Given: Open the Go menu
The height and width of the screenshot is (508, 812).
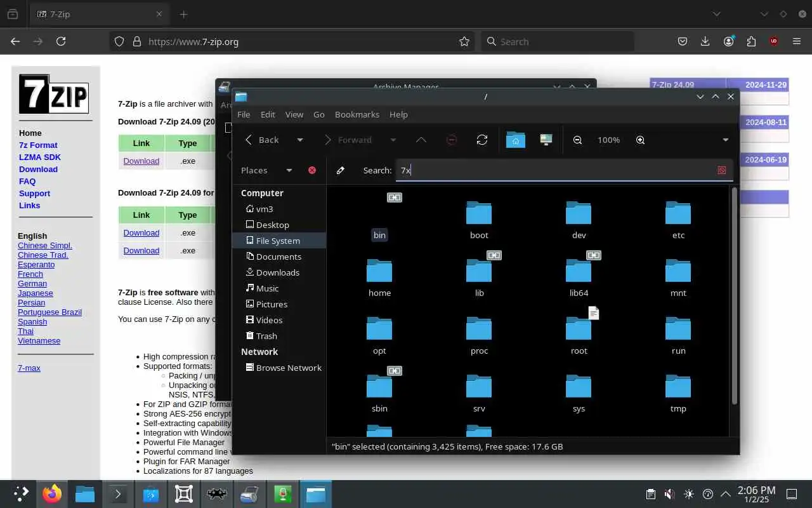Looking at the screenshot, I should 319,114.
